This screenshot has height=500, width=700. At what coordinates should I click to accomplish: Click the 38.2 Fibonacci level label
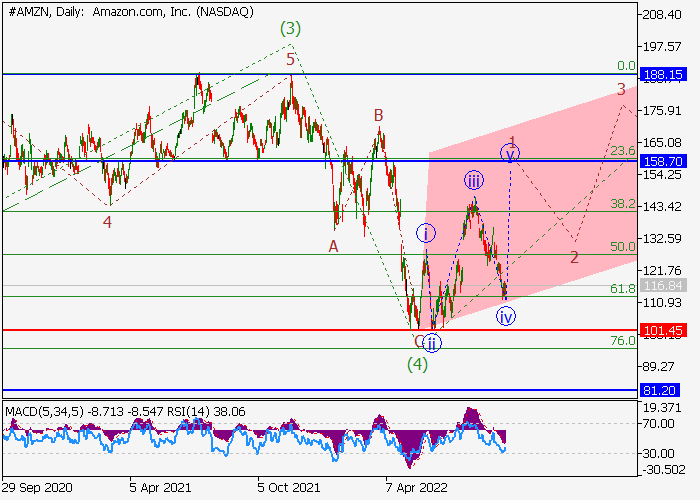click(x=623, y=203)
